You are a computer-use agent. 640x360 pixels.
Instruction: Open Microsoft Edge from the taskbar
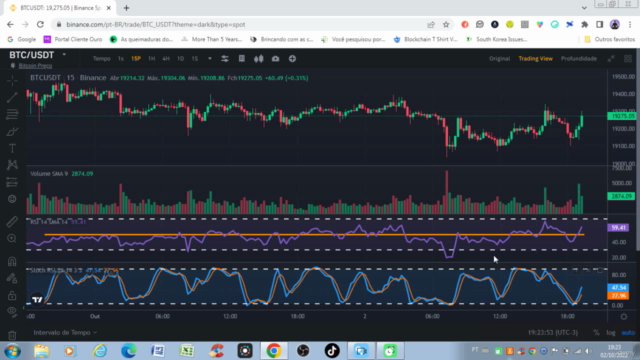(129, 351)
